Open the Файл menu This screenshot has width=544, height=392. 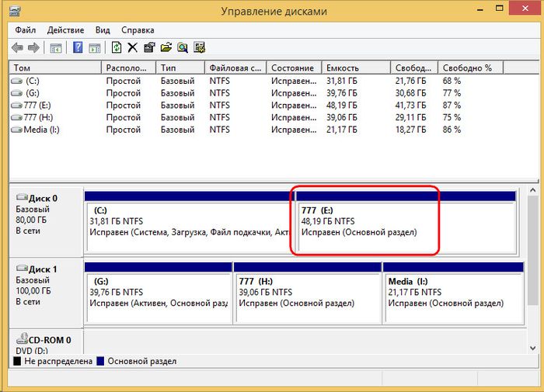25,29
